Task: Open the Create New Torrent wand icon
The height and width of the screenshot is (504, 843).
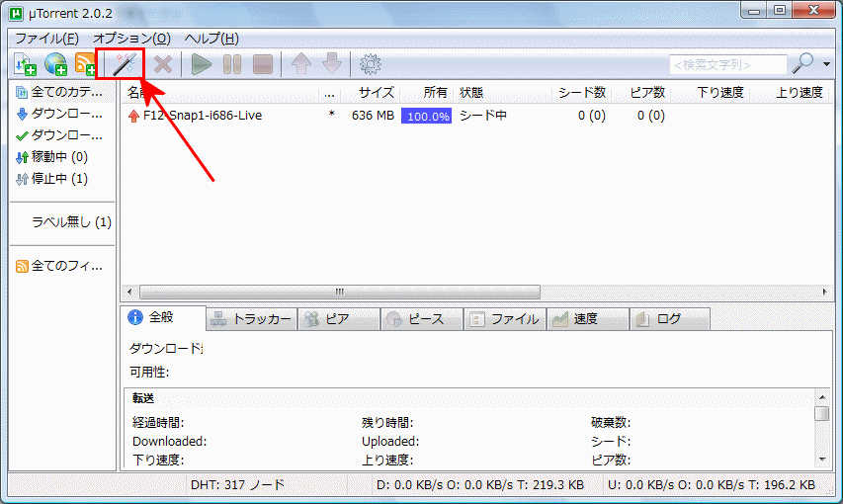Action: coord(124,64)
